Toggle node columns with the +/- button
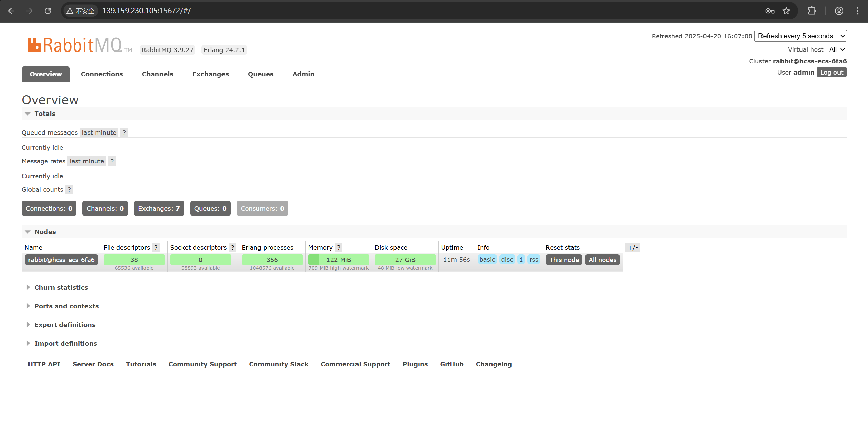868x432 pixels. (x=633, y=247)
